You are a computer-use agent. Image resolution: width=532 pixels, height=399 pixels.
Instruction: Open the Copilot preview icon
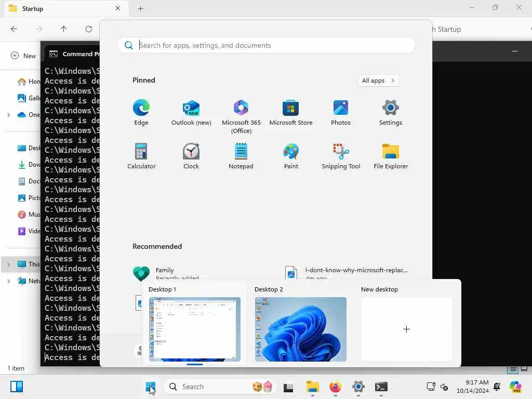(515, 387)
